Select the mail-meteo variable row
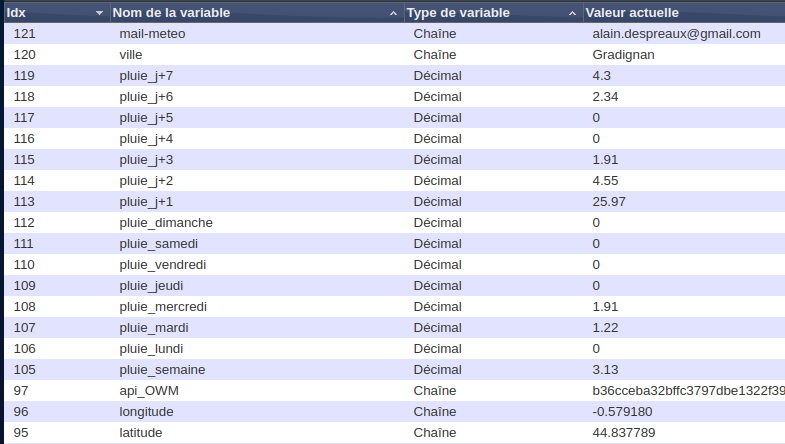Image resolution: width=785 pixels, height=444 pixels. click(x=152, y=33)
